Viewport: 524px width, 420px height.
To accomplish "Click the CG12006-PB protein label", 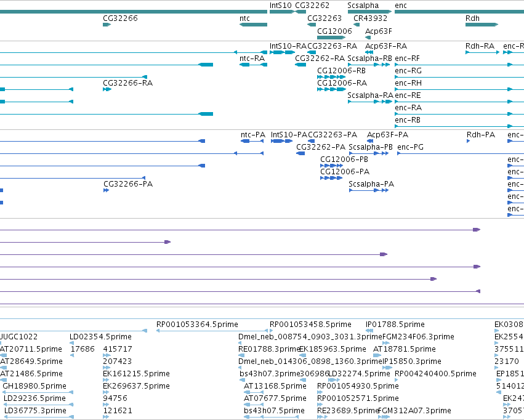I will [344, 160].
